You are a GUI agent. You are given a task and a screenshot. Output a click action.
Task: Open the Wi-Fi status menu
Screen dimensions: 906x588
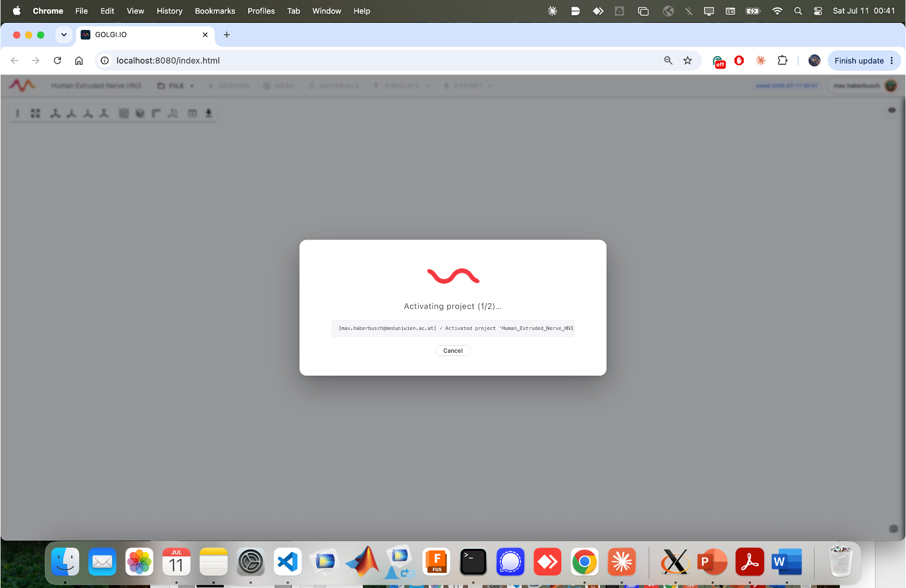777,11
